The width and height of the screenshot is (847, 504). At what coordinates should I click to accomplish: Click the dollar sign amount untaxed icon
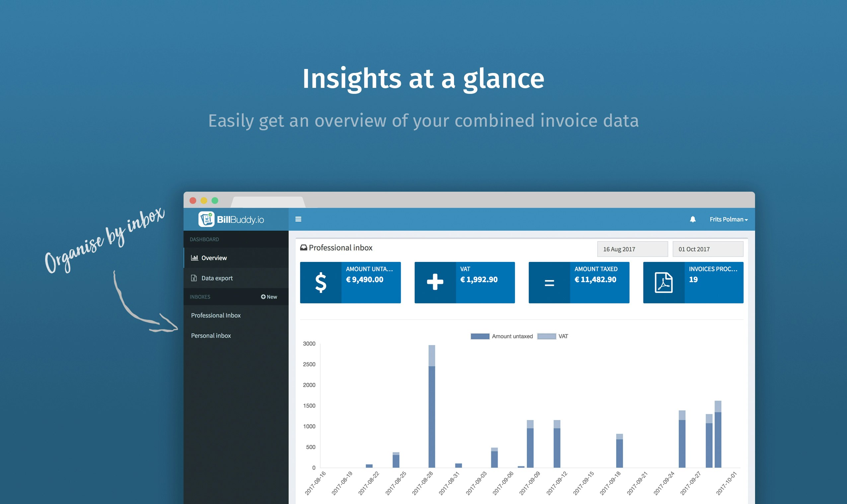321,283
